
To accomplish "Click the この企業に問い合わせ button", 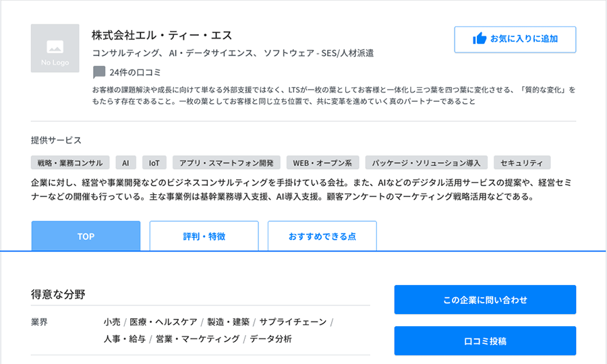I will click(485, 300).
